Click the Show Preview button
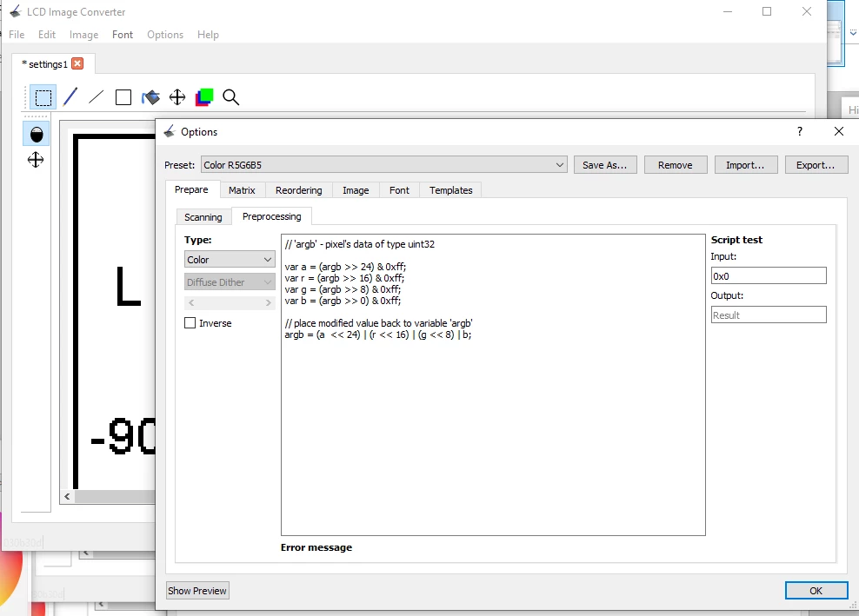 point(197,591)
